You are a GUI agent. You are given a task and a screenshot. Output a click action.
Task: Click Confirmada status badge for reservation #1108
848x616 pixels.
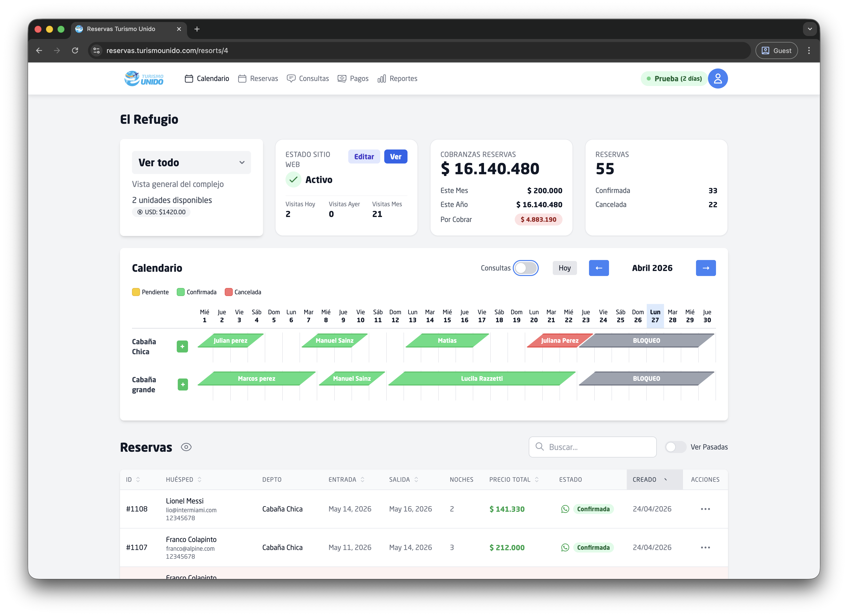click(593, 509)
